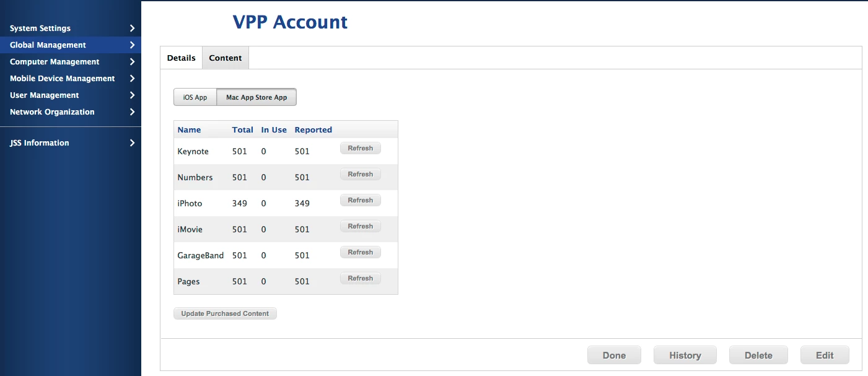Select the iOS App segment
Image resolution: width=868 pixels, height=376 pixels.
click(195, 97)
